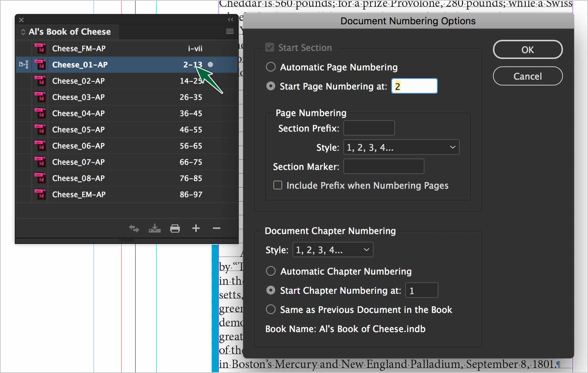This screenshot has height=373, width=588.
Task: Click the 86-97 page range
Action: (x=191, y=194)
